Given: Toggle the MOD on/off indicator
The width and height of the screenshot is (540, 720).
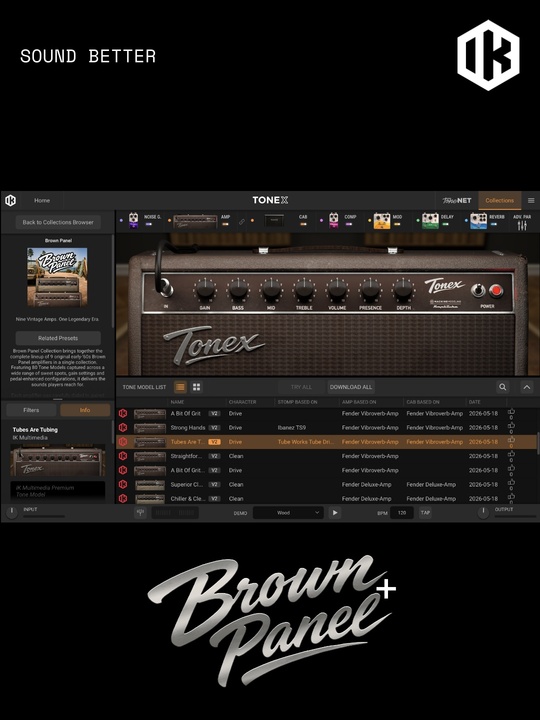Looking at the screenshot, I should point(397,225).
